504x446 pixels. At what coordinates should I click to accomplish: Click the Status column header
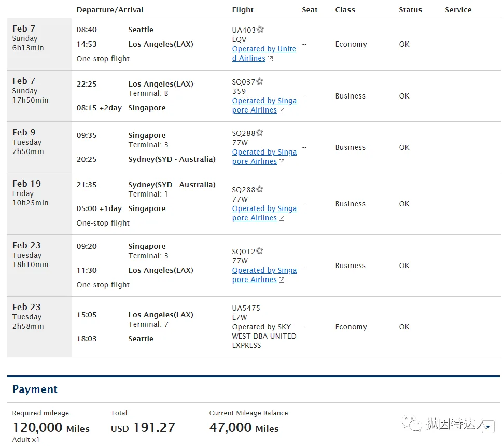[x=410, y=10]
